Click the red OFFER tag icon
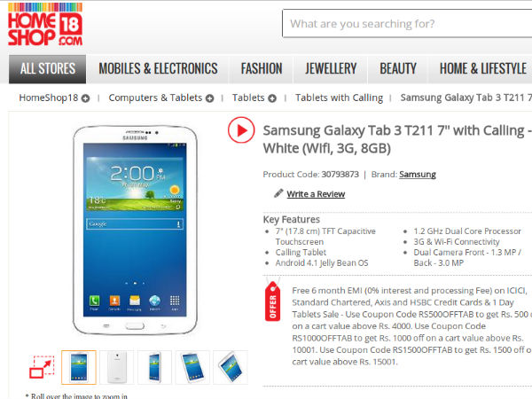The image size is (532, 399). pos(272,301)
